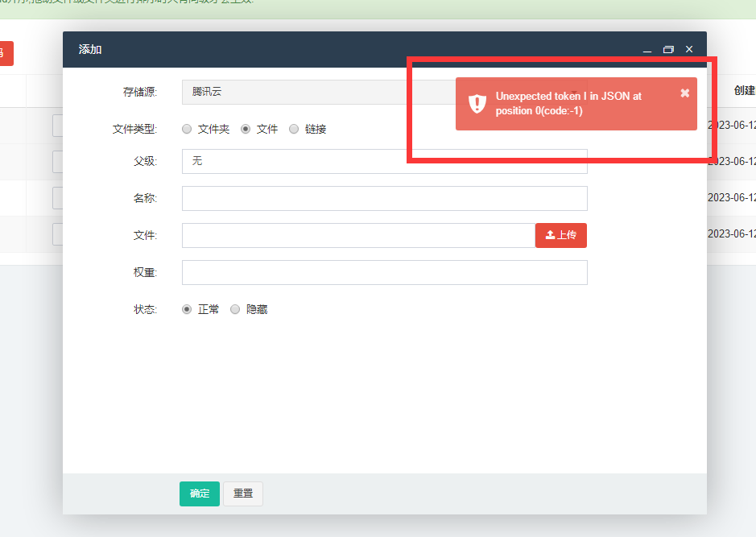Minimize the 添加 dialog
Viewport: 756px width, 537px height.
tap(647, 50)
